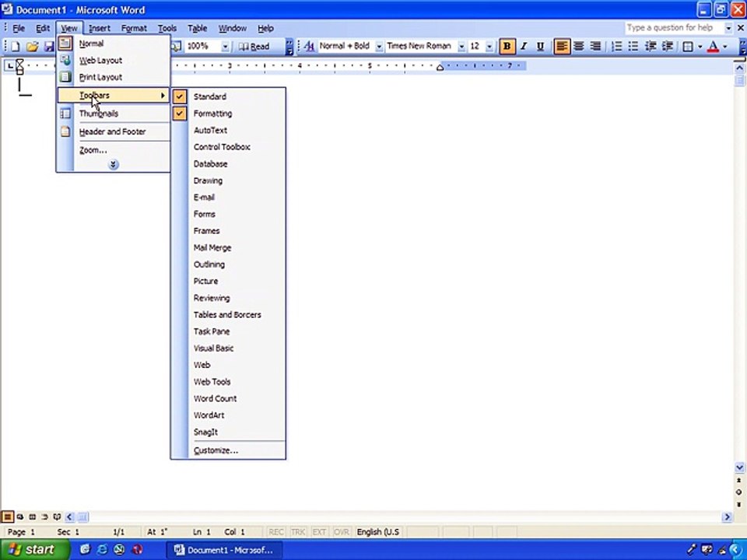Show the Drawing toolbar
This screenshot has width=747, height=560.
point(228,180)
